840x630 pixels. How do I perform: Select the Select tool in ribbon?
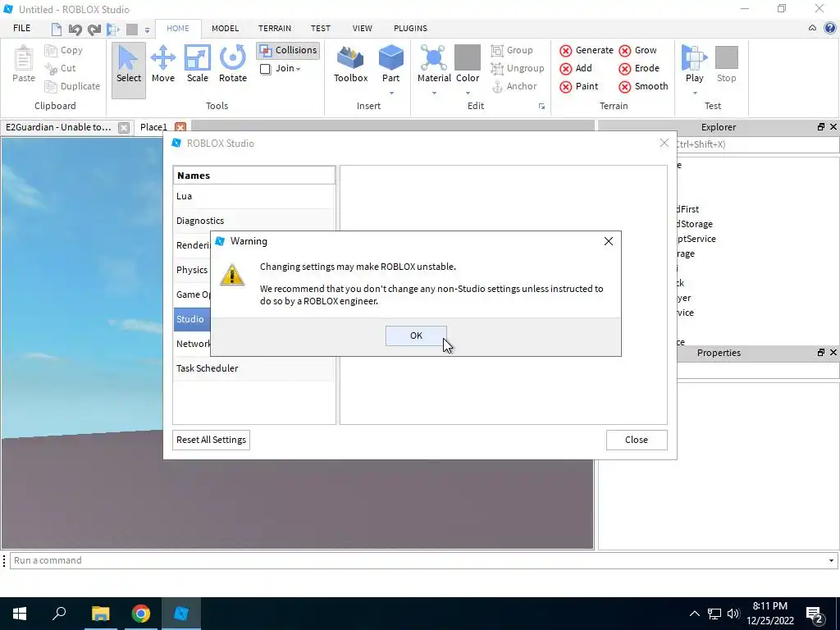coord(129,71)
